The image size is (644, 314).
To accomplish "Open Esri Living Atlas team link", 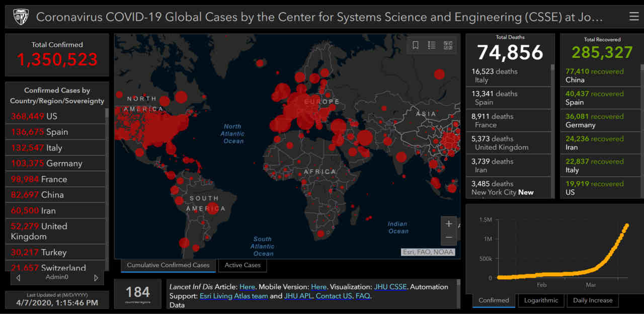I will 233,296.
